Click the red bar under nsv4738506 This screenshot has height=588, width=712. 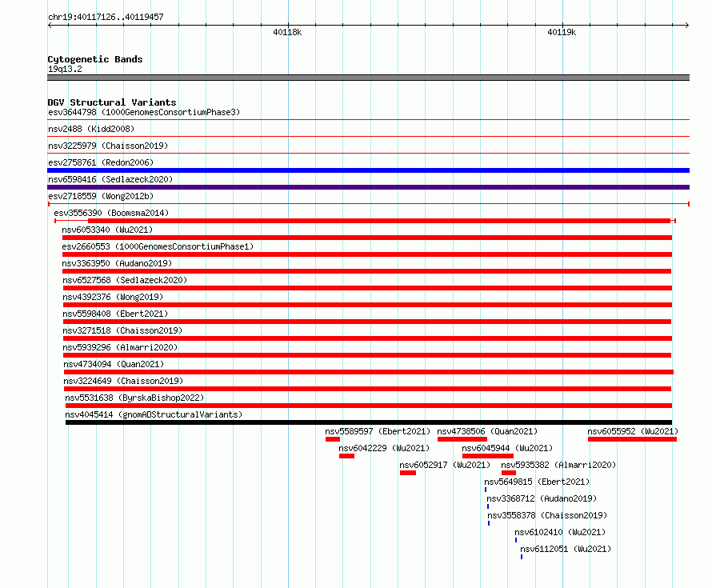tap(462, 439)
